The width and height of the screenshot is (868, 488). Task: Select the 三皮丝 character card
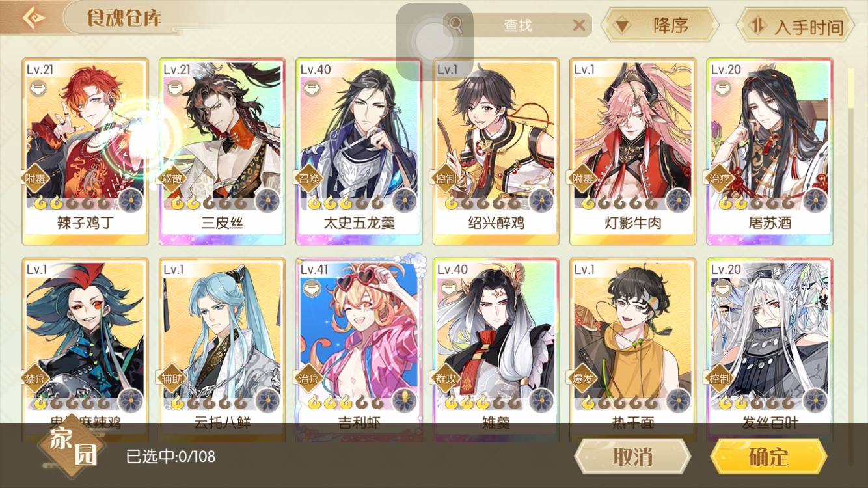pos(222,151)
